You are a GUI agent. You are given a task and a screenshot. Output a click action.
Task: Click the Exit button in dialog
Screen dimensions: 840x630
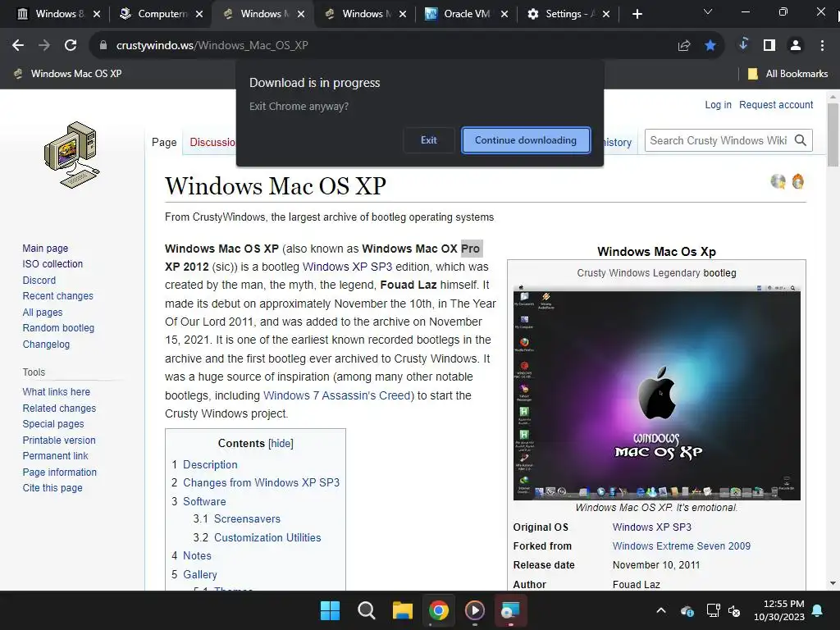(x=428, y=140)
